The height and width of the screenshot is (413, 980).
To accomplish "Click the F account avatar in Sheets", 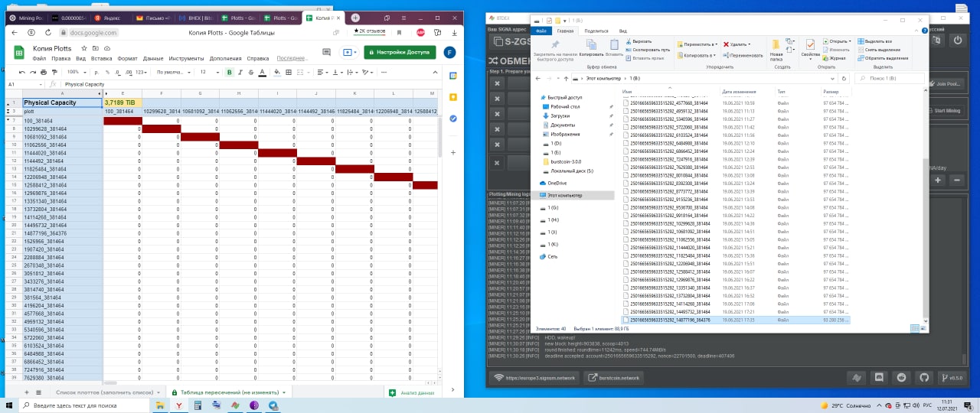I will 450,52.
